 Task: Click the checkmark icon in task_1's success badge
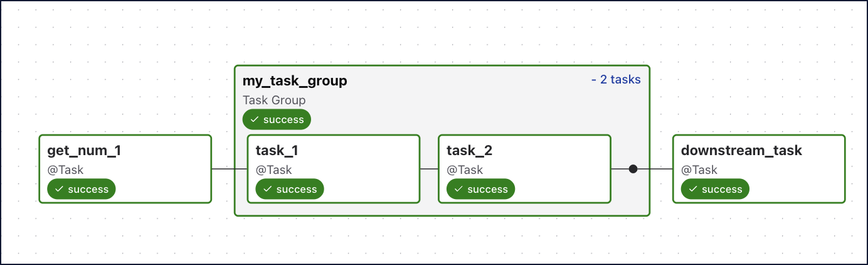[x=267, y=189]
